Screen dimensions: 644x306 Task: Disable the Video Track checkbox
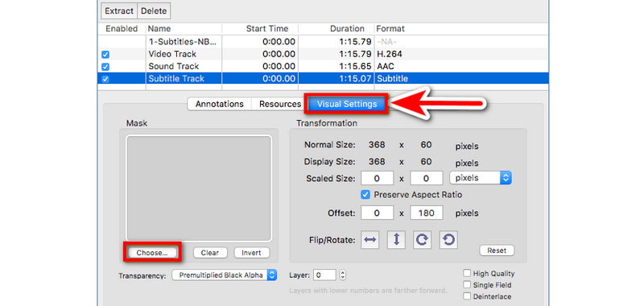105,55
